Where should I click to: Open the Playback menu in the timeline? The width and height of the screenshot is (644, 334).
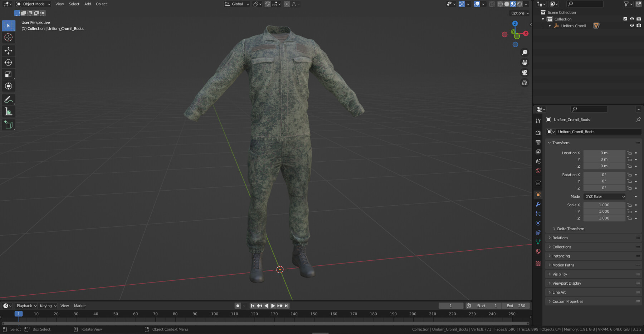click(x=25, y=306)
